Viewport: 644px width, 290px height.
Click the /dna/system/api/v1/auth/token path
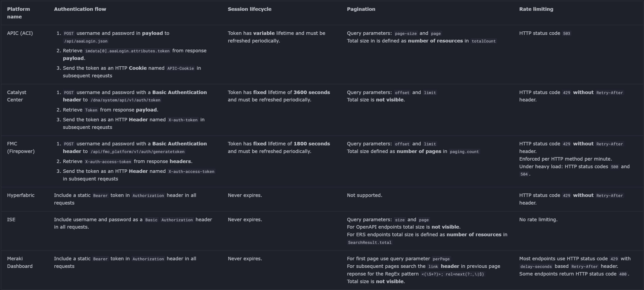click(126, 100)
